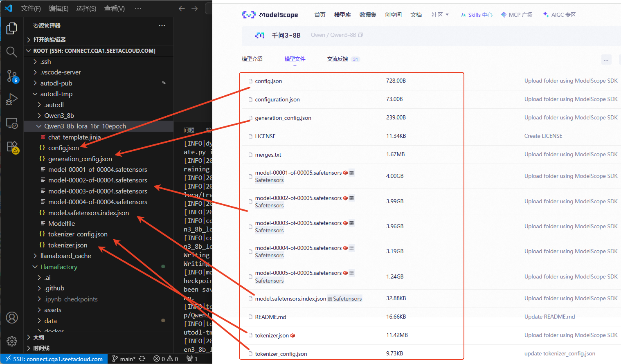Switch to the 模型文件 tab

click(295, 59)
